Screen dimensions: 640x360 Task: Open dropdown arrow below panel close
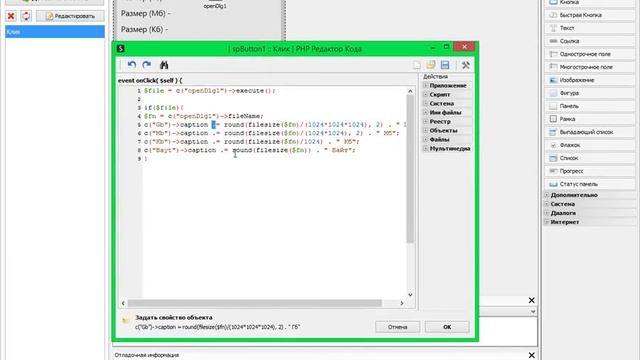(x=533, y=311)
